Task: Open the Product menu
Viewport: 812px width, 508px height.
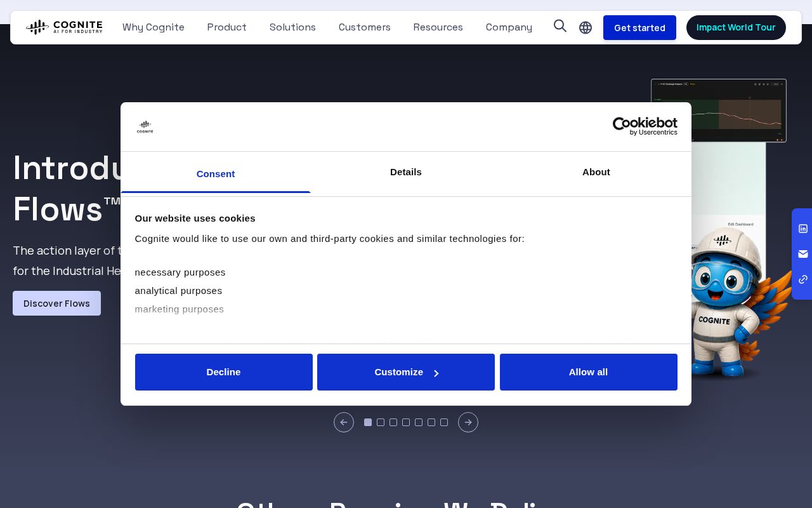Action: pyautogui.click(x=226, y=27)
